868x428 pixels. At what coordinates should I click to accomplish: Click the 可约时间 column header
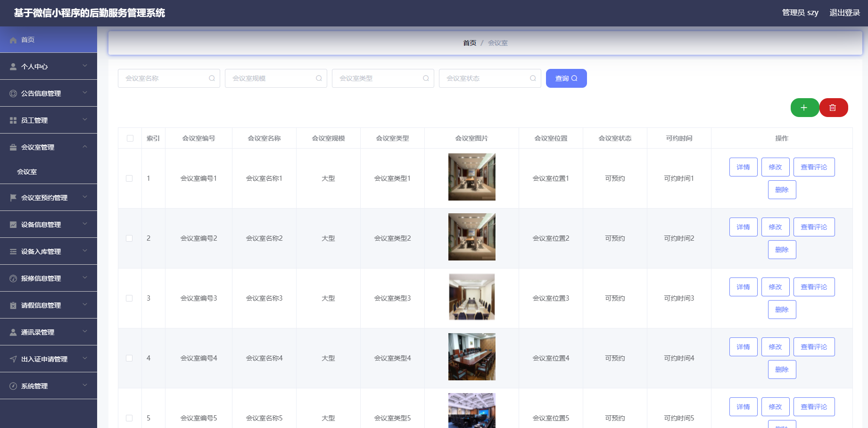[679, 138]
